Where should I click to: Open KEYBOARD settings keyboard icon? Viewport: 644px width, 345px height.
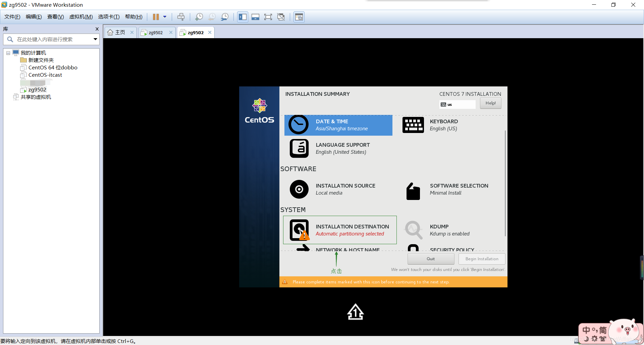tap(413, 125)
